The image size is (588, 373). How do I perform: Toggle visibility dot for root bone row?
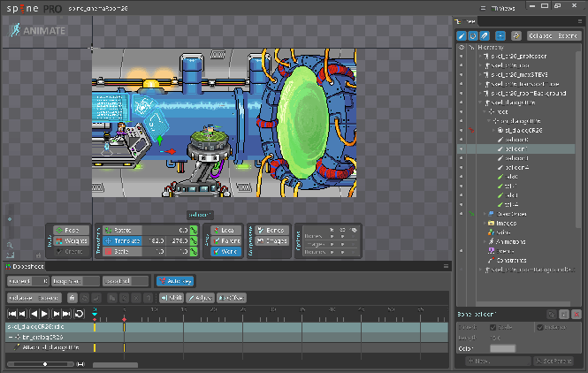pos(462,111)
